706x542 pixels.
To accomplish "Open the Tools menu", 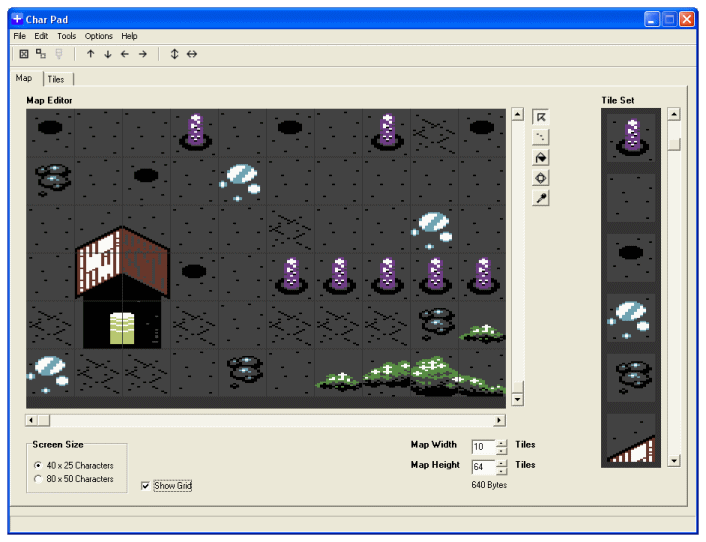I will click(66, 36).
